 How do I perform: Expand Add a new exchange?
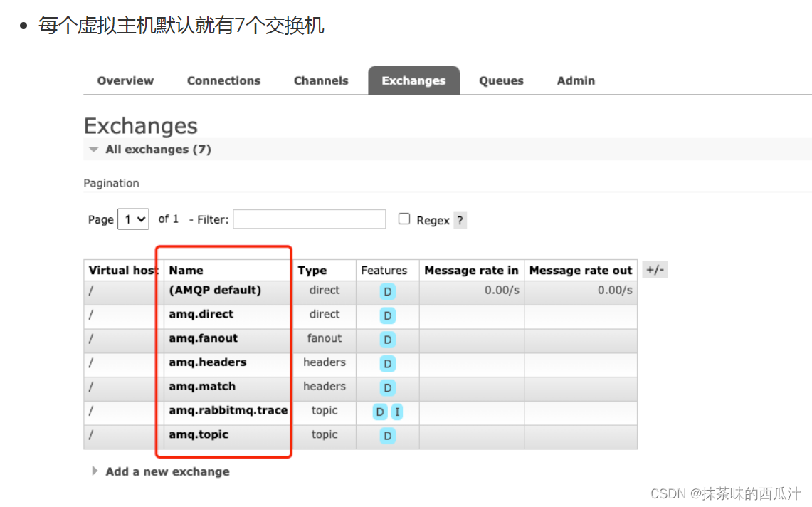coord(167,471)
